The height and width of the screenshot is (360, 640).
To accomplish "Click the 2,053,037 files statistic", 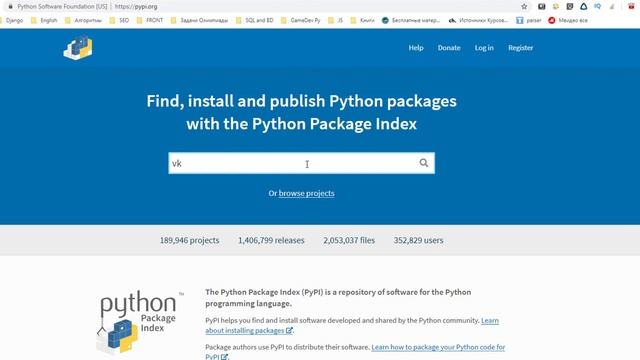I will (349, 240).
